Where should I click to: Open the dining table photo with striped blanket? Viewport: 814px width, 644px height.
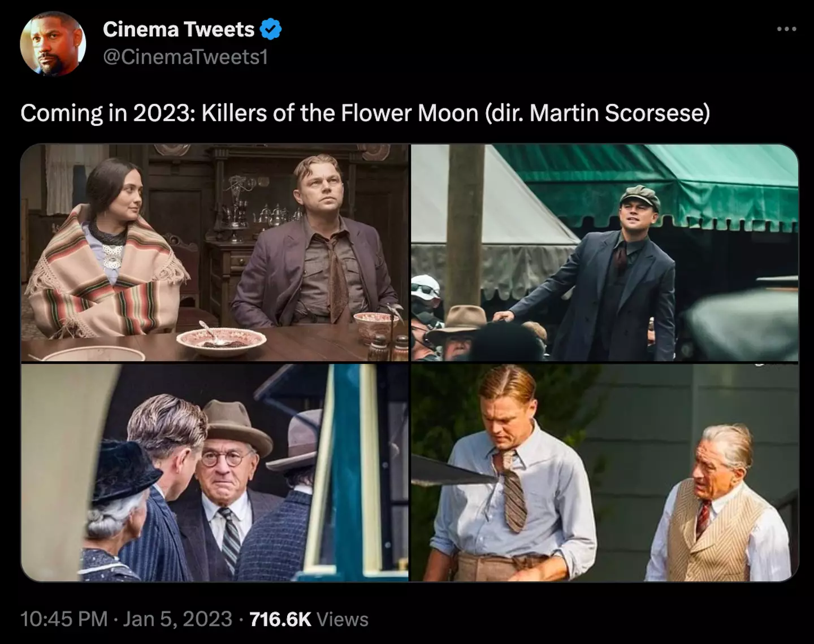(214, 253)
